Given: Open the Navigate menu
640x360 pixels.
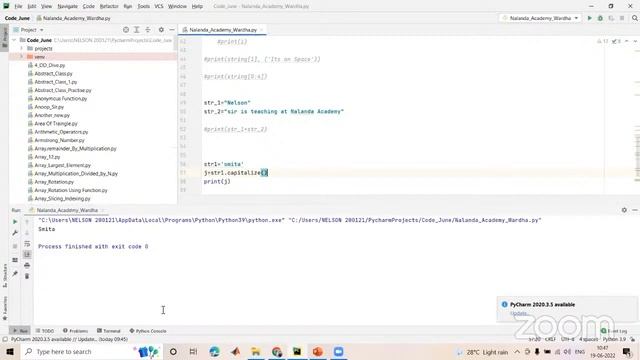Looking at the screenshot, I should click(67, 7).
